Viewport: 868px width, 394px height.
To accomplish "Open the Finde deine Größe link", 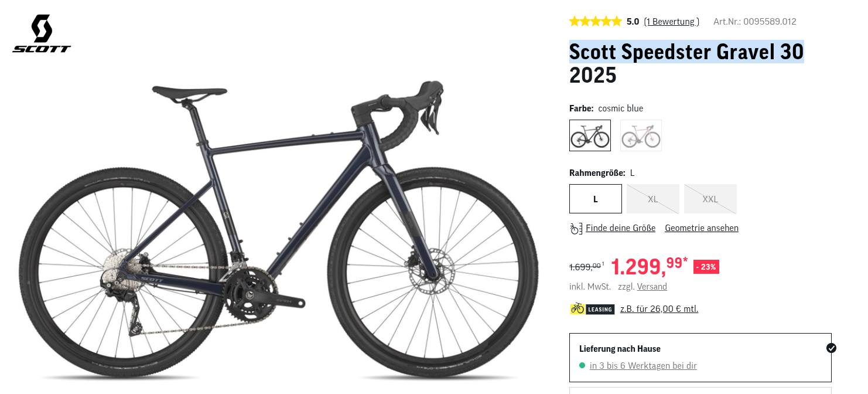I will click(620, 228).
